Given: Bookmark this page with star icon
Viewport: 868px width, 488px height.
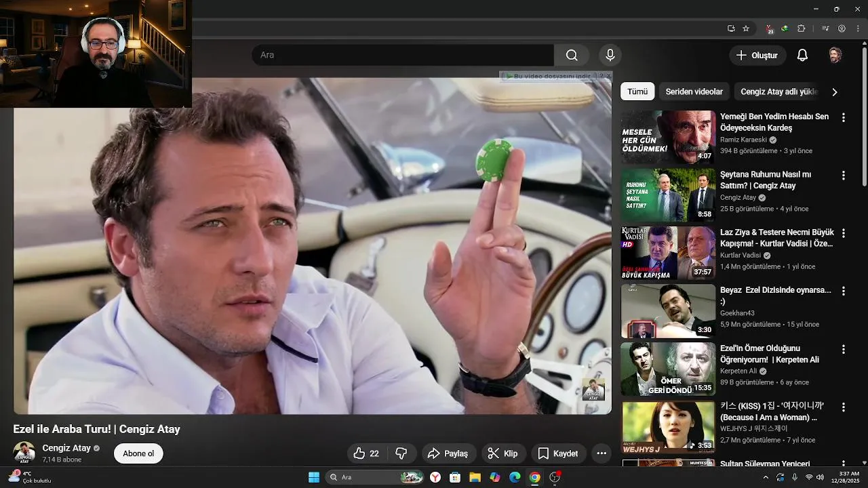Looking at the screenshot, I should (x=746, y=28).
